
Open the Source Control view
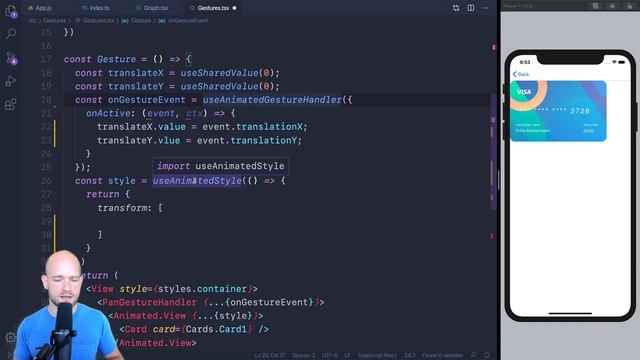[11, 58]
